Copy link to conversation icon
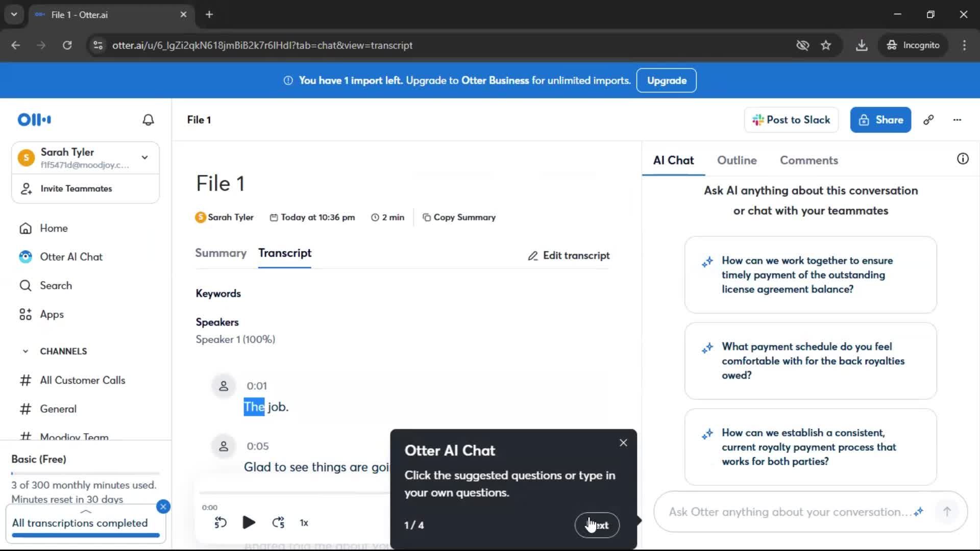Image resolution: width=980 pixels, height=551 pixels. (928, 120)
